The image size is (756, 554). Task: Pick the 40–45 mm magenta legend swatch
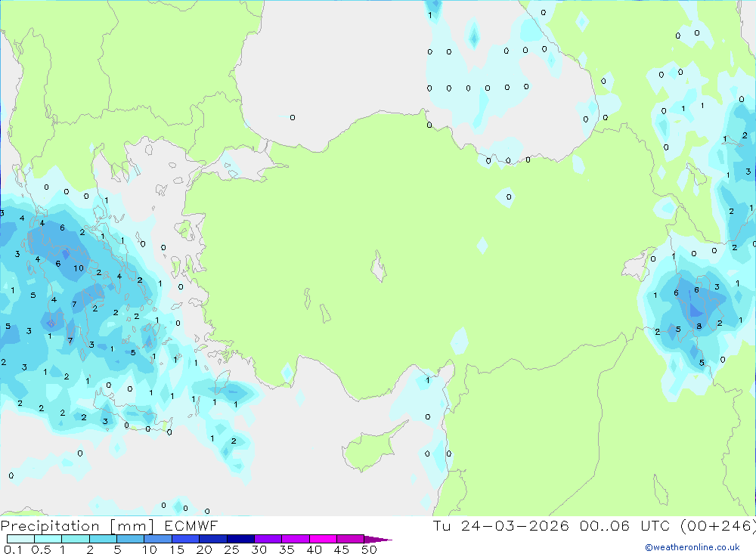[323, 539]
